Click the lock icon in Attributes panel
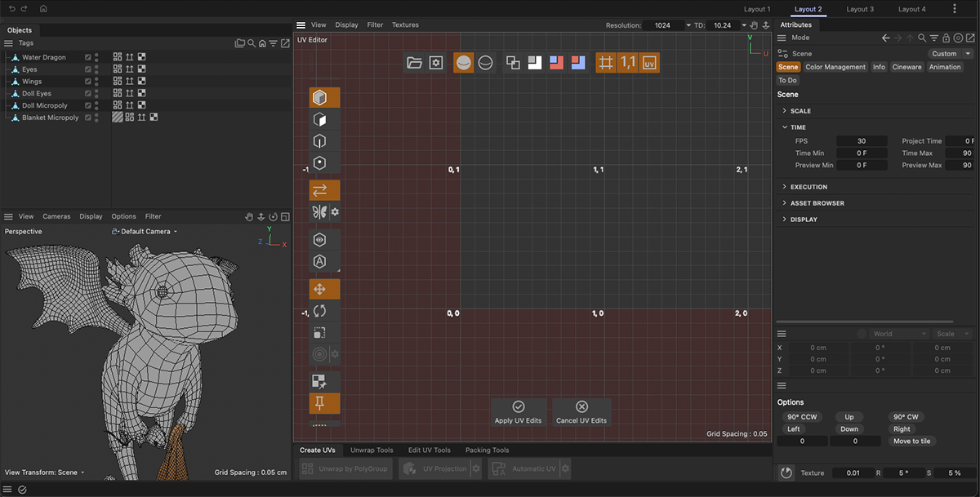The image size is (980, 497). click(x=946, y=38)
